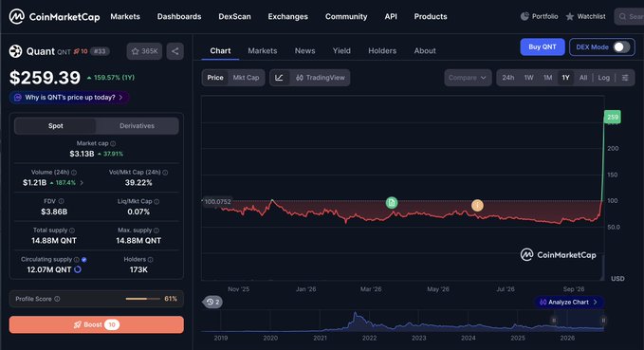Open the Community top menu
This screenshot has width=644, height=350.
click(346, 16)
